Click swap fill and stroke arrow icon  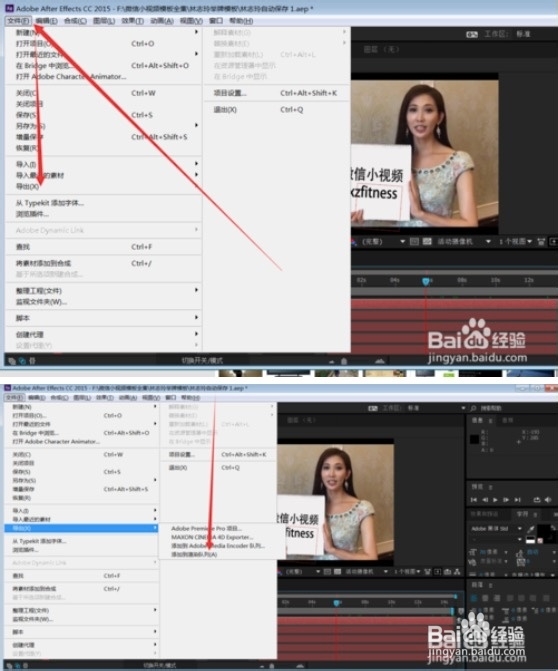point(553,528)
